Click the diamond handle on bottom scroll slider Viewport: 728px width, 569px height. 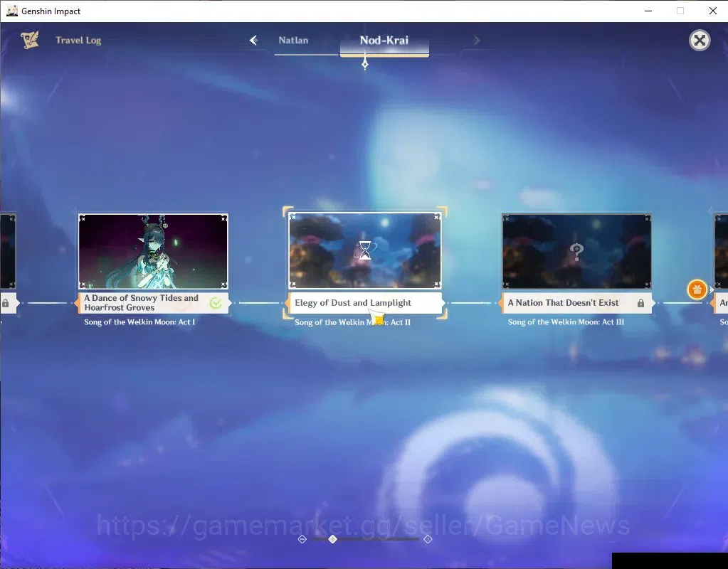tap(332, 539)
